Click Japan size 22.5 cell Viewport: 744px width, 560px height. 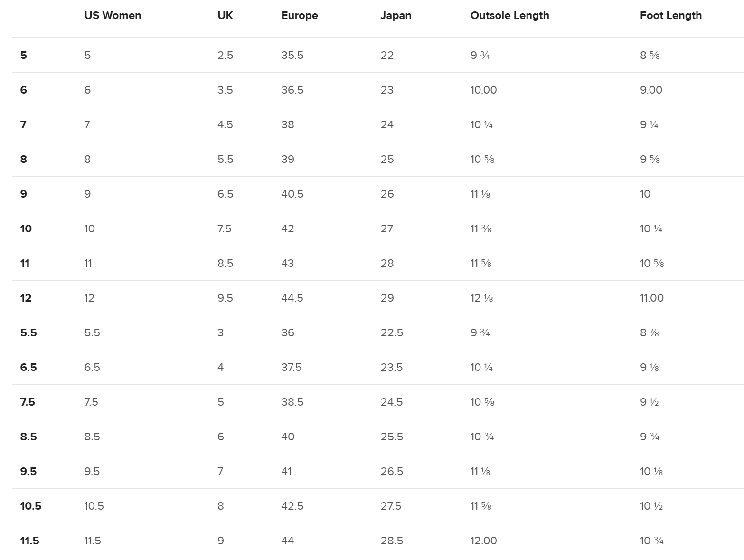[391, 332]
